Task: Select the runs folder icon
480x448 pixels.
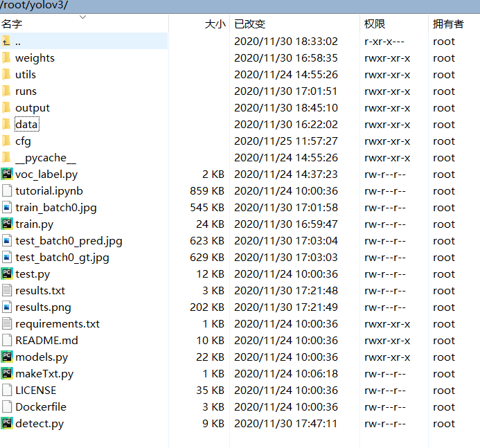Action: point(6,91)
